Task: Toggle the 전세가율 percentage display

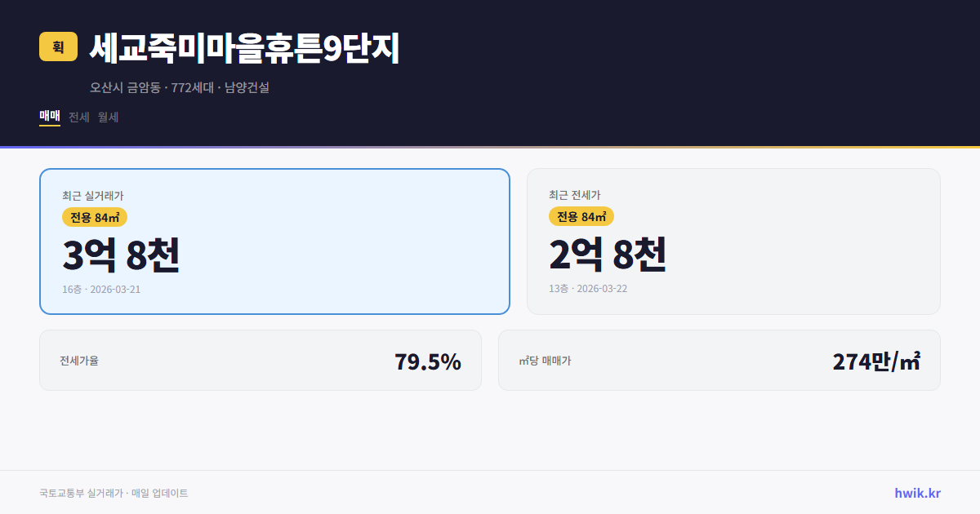Action: coord(427,360)
